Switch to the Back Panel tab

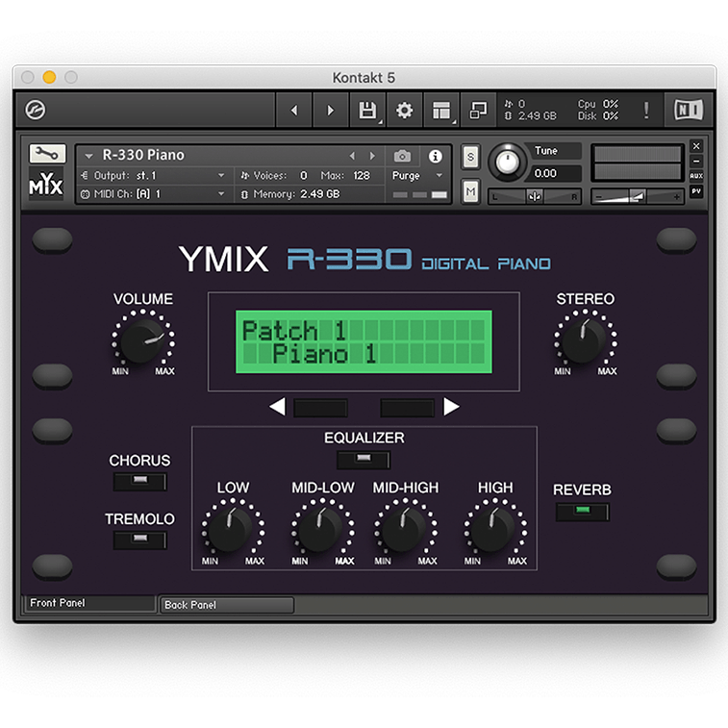(227, 605)
